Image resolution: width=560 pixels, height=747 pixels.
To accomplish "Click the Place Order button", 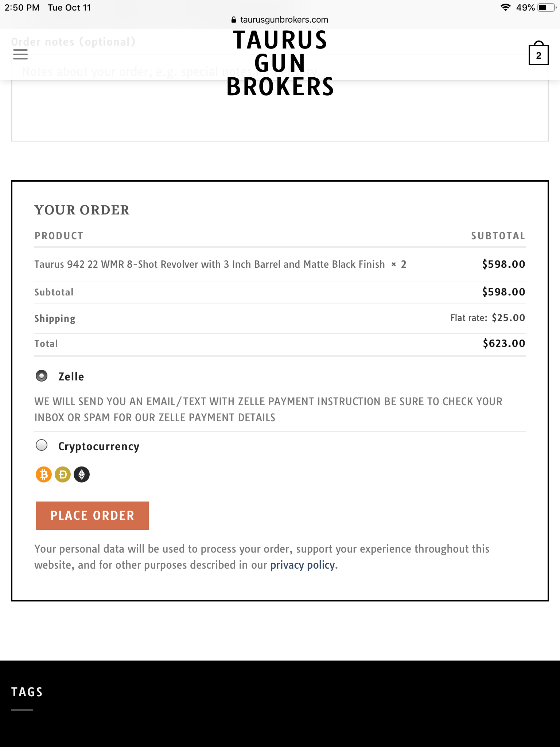I will (92, 515).
